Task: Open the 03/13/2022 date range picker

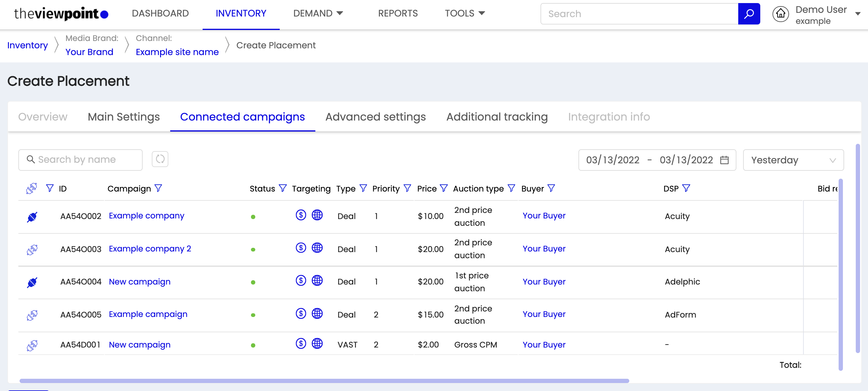Action: pos(657,160)
